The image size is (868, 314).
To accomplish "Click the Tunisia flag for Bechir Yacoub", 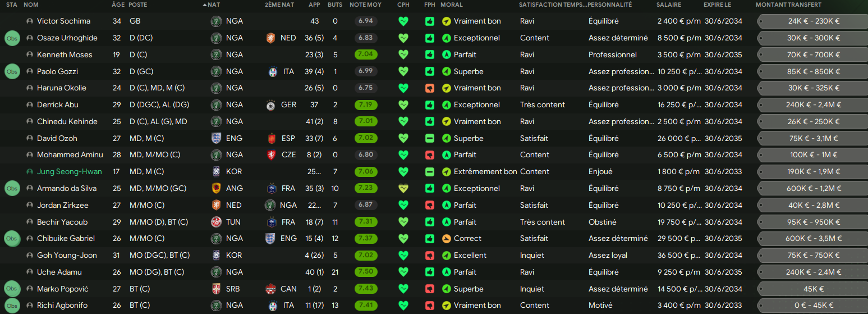I will 216,222.
